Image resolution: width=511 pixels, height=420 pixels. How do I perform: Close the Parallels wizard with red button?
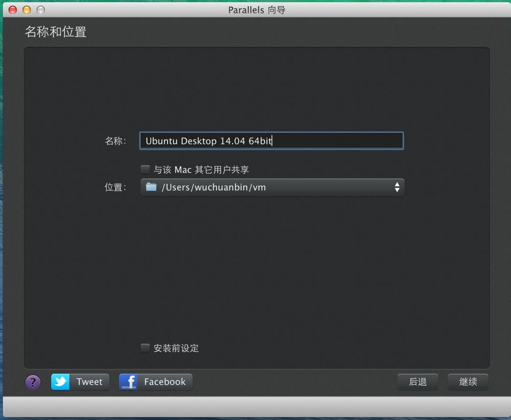pyautogui.click(x=13, y=10)
